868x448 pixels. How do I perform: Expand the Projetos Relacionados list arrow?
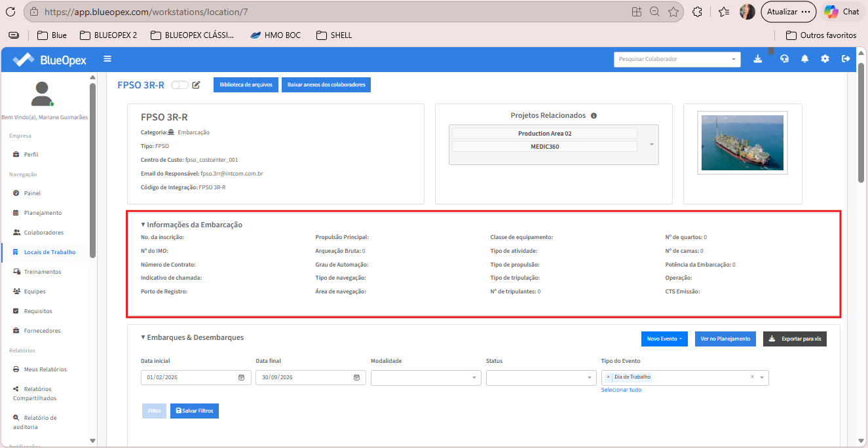(x=651, y=144)
